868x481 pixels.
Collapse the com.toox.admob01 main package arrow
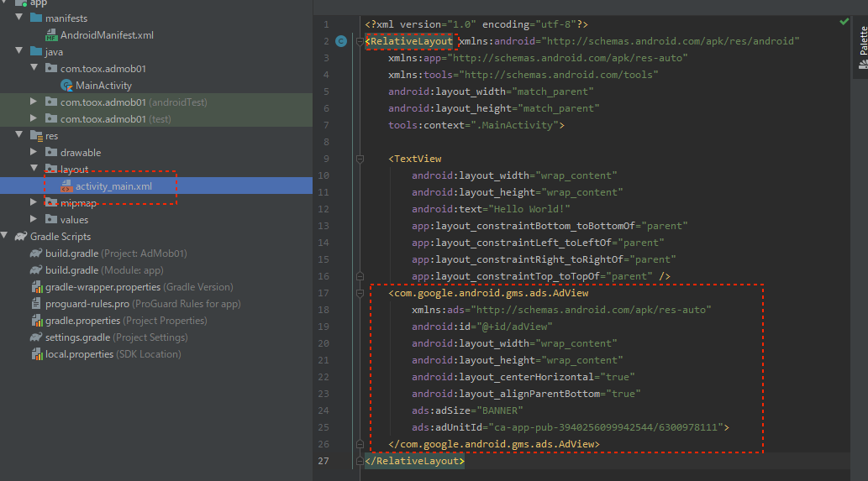point(34,67)
